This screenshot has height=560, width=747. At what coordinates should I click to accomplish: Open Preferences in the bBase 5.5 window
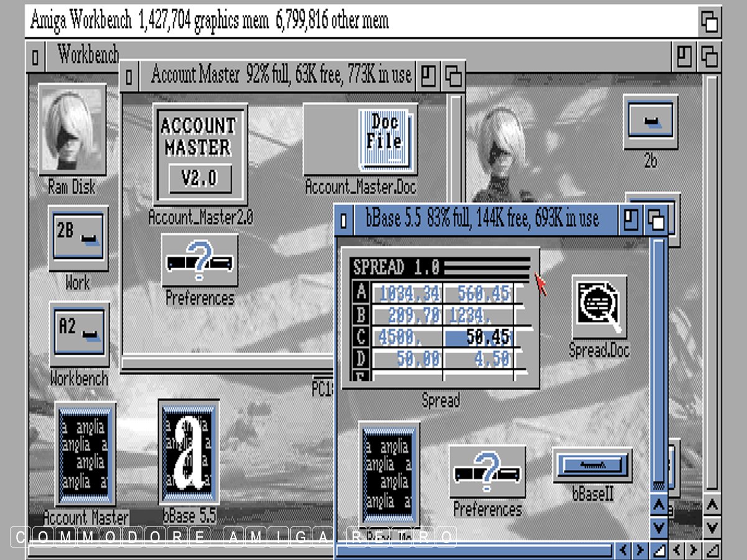(487, 472)
